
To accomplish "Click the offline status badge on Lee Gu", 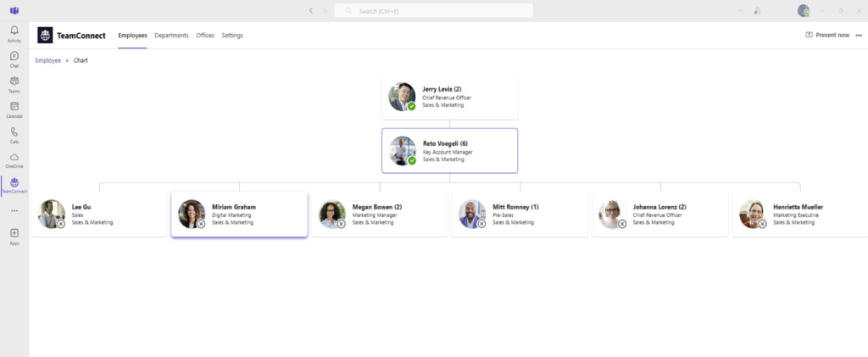I will pyautogui.click(x=61, y=224).
